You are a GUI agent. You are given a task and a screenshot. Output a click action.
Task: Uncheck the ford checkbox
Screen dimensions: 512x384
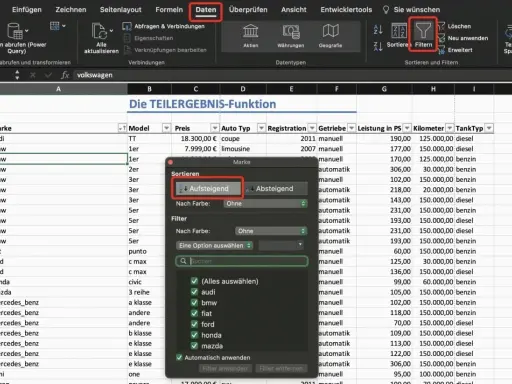click(194, 324)
